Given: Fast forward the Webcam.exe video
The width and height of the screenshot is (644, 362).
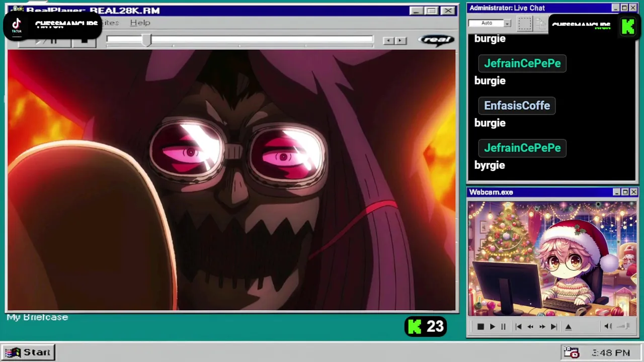Looking at the screenshot, I should [x=542, y=327].
